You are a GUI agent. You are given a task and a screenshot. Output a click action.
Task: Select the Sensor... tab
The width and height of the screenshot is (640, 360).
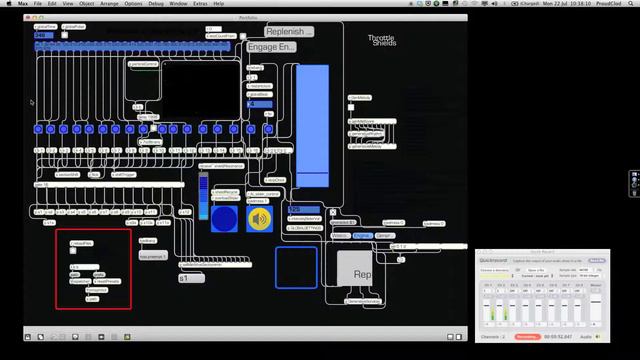[385, 236]
